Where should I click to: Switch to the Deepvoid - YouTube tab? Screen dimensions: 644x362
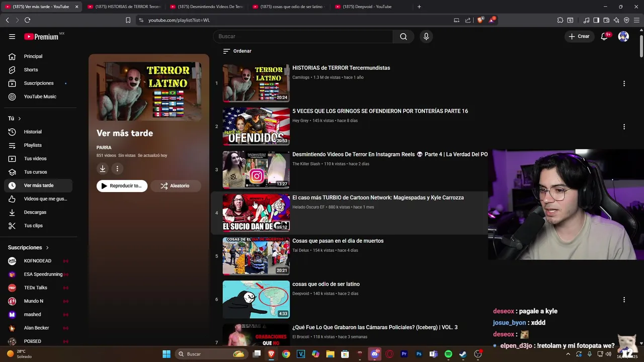tap(371, 7)
